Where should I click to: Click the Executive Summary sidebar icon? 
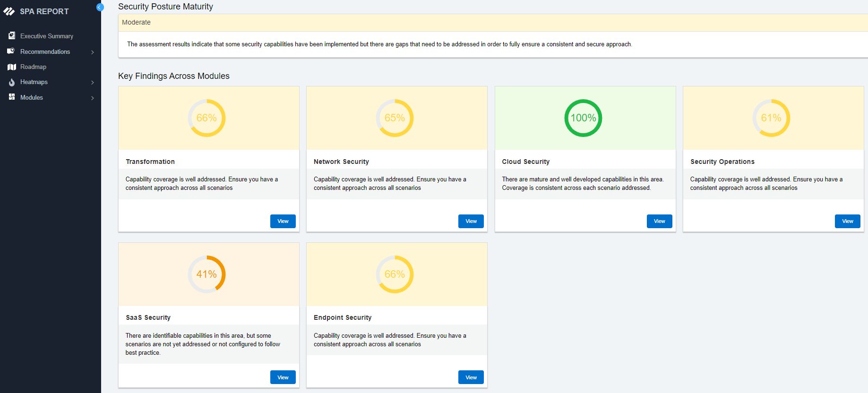pyautogui.click(x=12, y=36)
